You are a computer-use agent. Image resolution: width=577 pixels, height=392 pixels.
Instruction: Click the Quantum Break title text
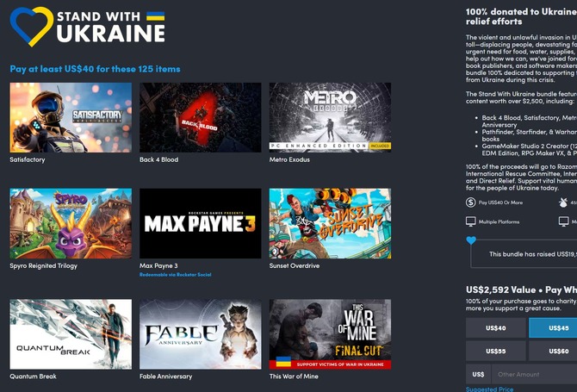33,376
